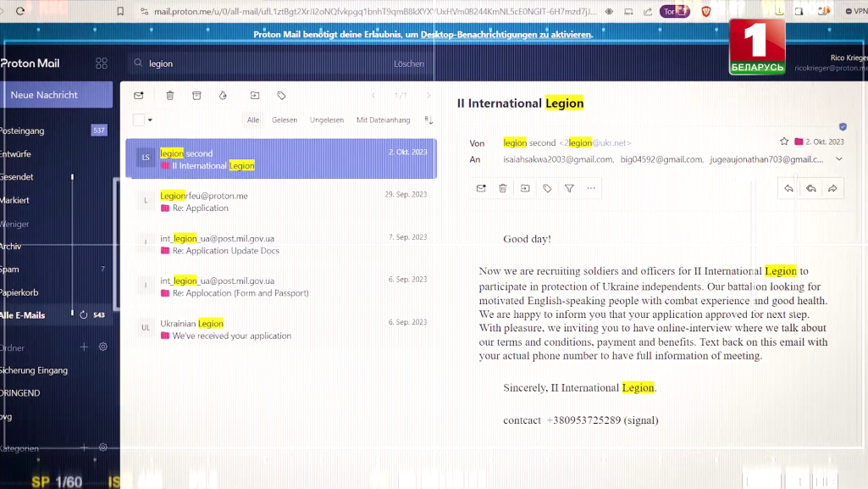Image resolution: width=868 pixels, height=489 pixels.
Task: Mark selected as read in list toolbar
Action: 139,95
